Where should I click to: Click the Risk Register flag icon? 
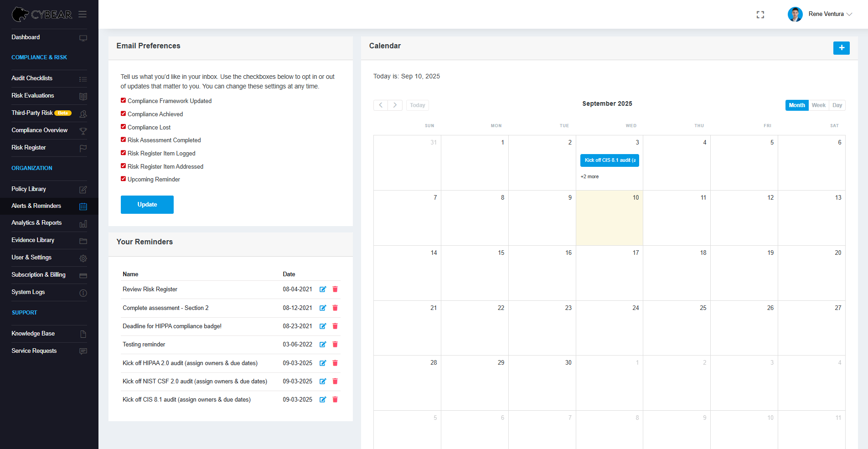point(83,148)
